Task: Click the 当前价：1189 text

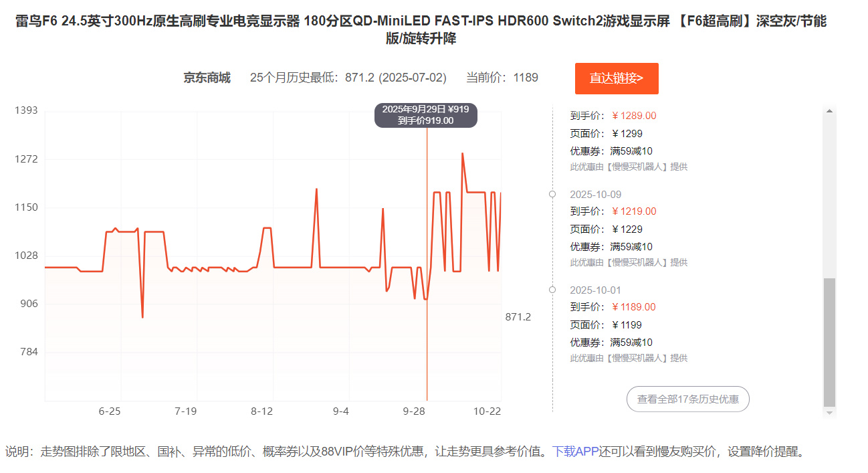Action: coord(502,78)
